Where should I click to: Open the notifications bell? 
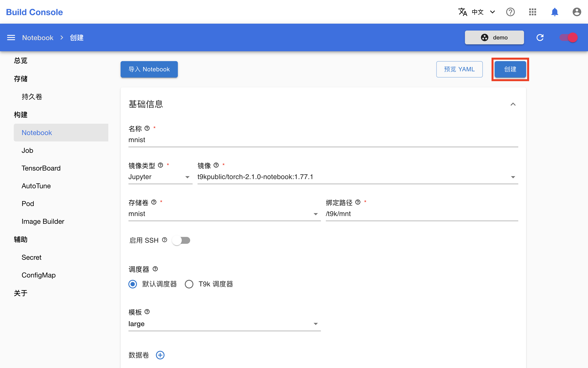555,12
